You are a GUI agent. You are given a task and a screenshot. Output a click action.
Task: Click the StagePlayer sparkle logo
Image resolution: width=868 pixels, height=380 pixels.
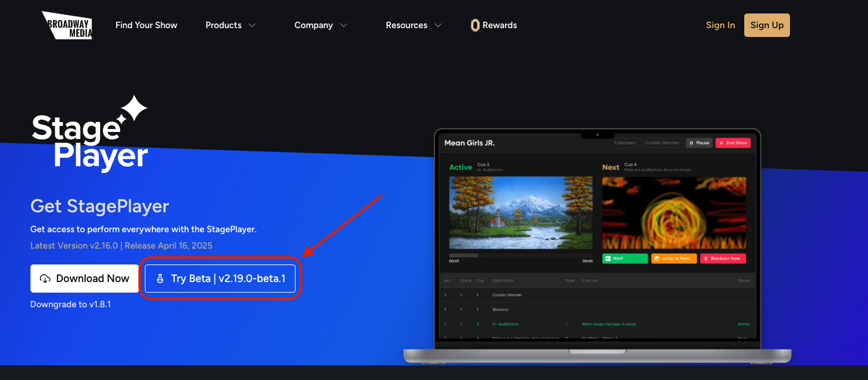pyautogui.click(x=90, y=134)
